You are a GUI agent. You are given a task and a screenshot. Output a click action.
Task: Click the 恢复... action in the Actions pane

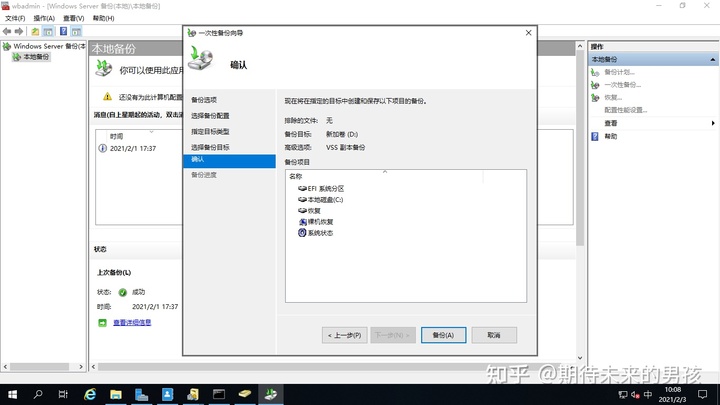point(613,98)
